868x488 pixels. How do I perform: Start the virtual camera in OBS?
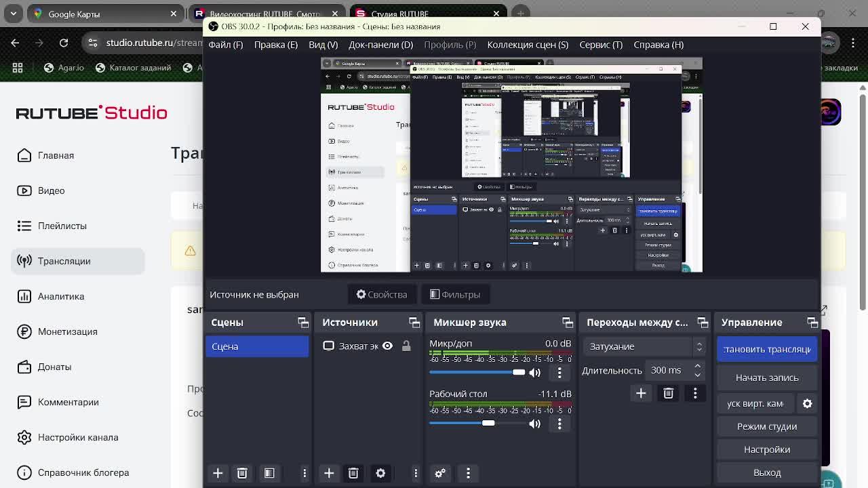(x=755, y=403)
